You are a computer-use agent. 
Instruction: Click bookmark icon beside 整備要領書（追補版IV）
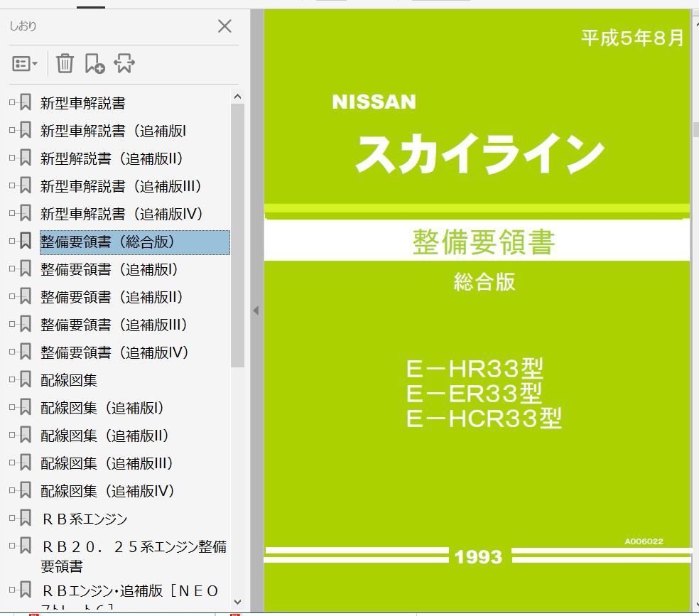[26, 351]
